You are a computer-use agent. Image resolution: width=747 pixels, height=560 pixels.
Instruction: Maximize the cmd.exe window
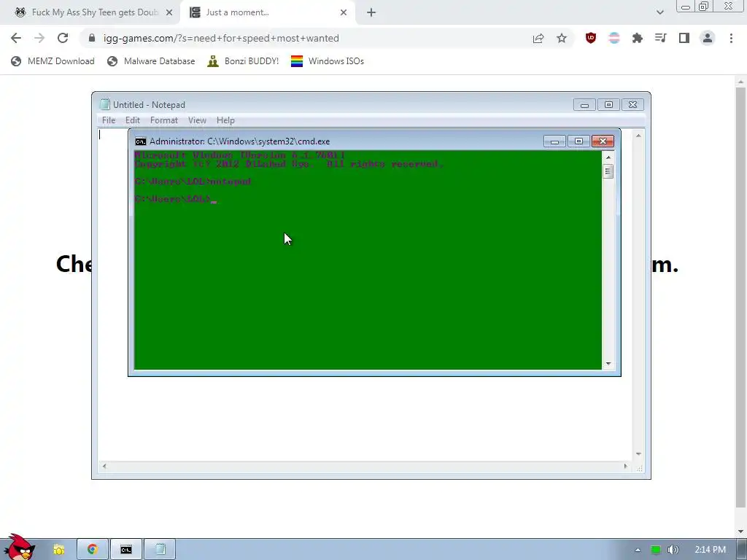pos(578,141)
